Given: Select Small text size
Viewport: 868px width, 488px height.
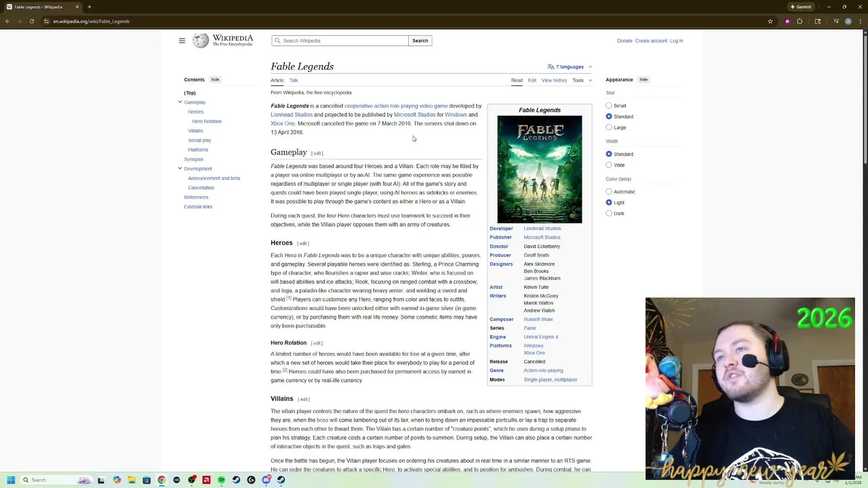Looking at the screenshot, I should click(x=609, y=106).
